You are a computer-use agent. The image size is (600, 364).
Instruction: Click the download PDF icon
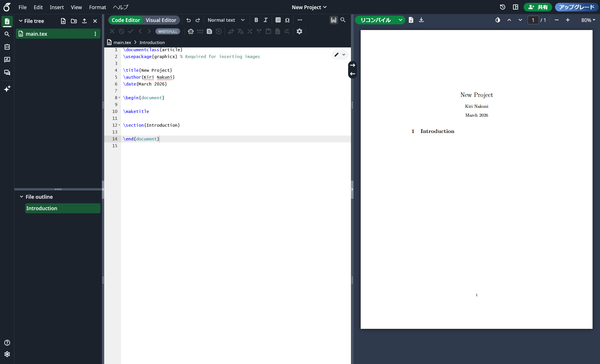coord(421,20)
